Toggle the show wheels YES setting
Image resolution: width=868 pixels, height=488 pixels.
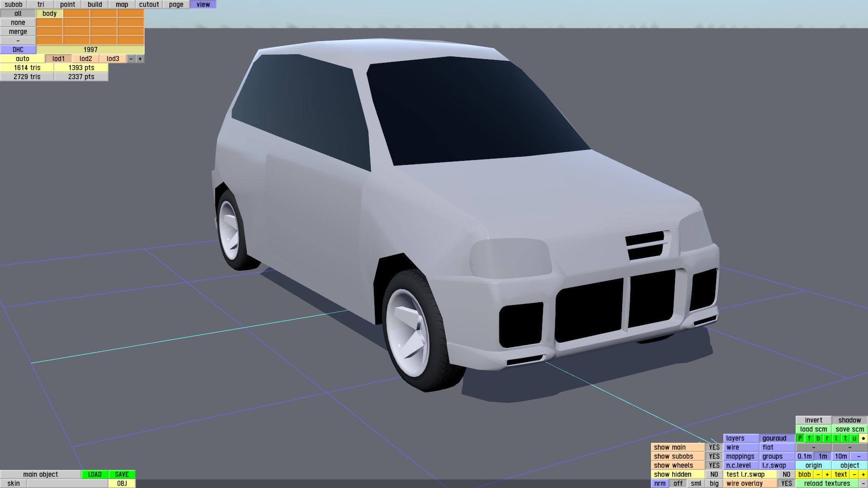tap(714, 465)
